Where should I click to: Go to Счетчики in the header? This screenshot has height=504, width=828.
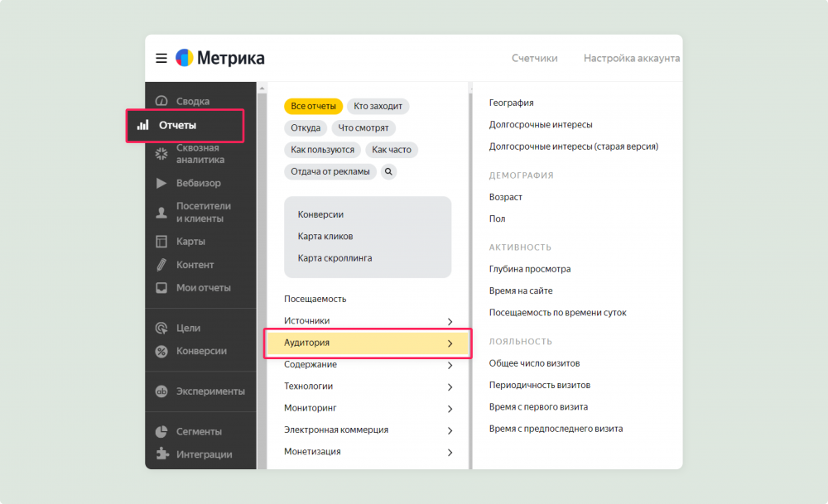click(534, 58)
